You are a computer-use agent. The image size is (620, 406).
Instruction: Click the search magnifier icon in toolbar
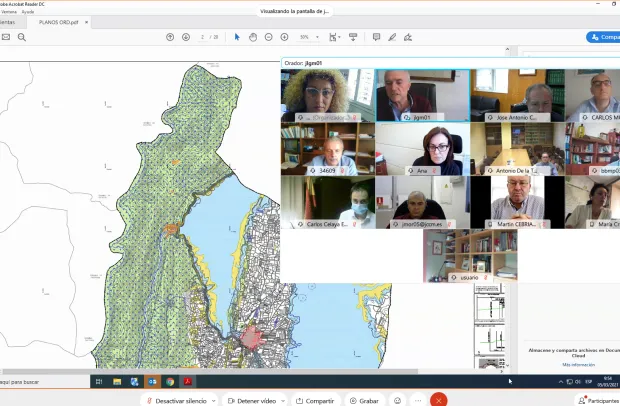point(24,37)
